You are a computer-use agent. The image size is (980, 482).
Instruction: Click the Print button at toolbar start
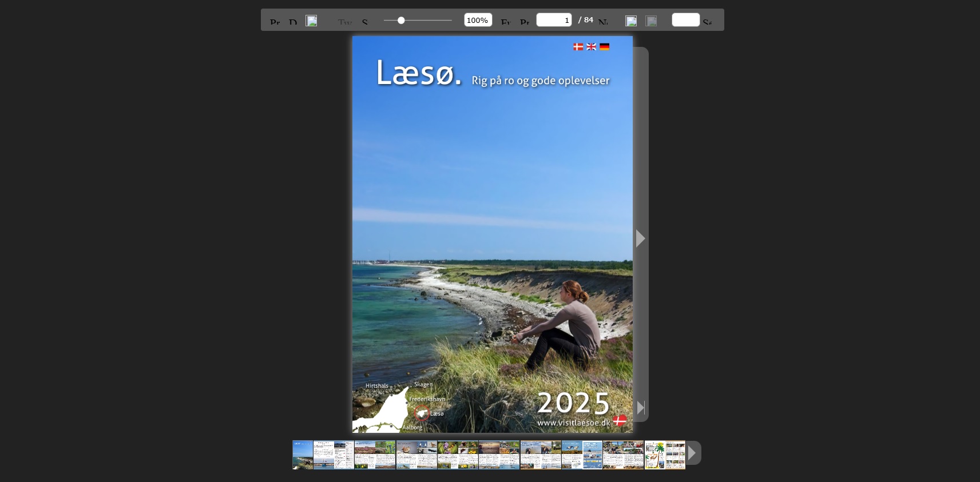tap(275, 22)
